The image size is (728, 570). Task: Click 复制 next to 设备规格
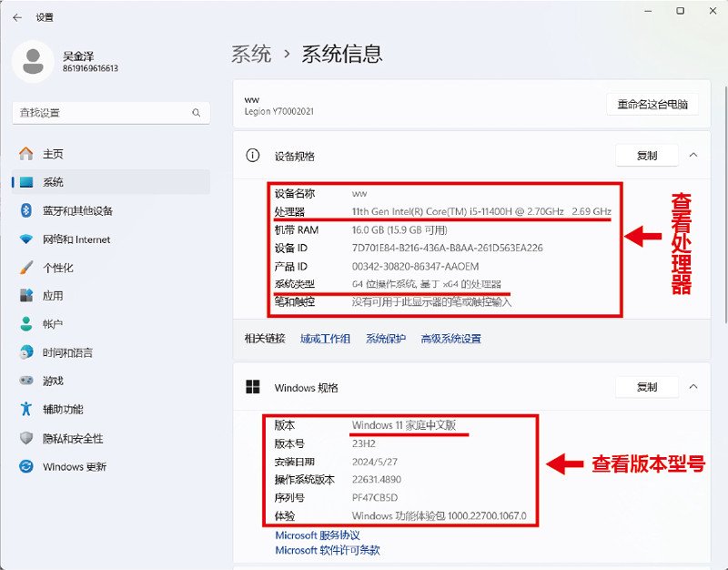[x=646, y=155]
